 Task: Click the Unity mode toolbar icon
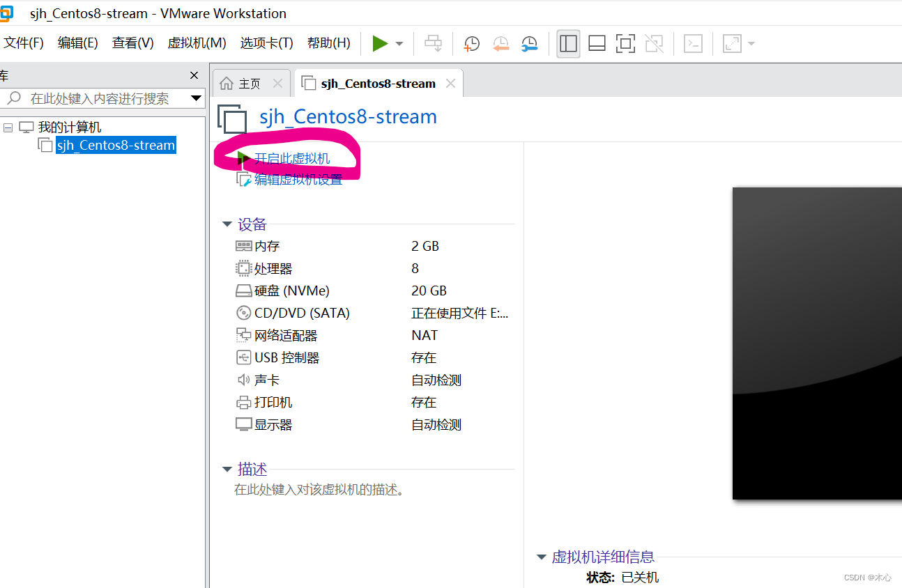coord(654,44)
